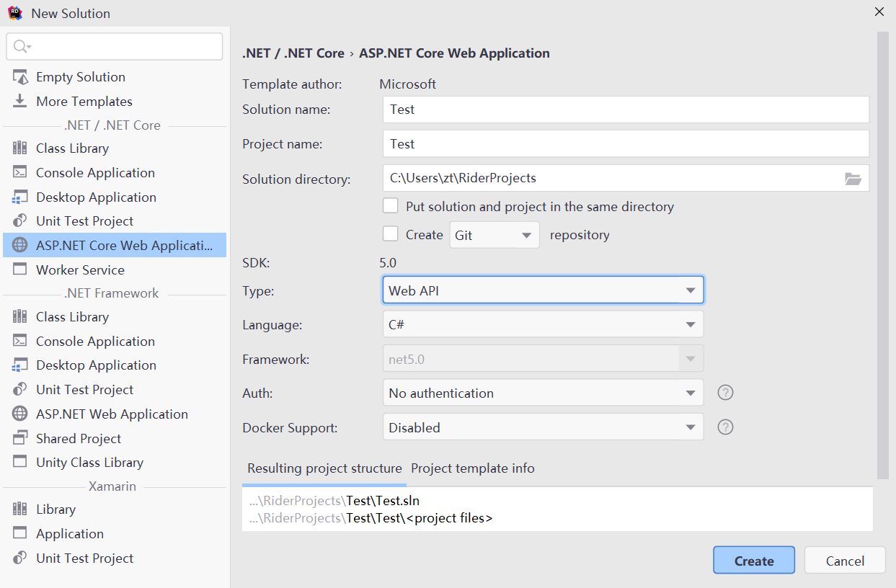
Task: Click the Create button
Action: pyautogui.click(x=754, y=561)
